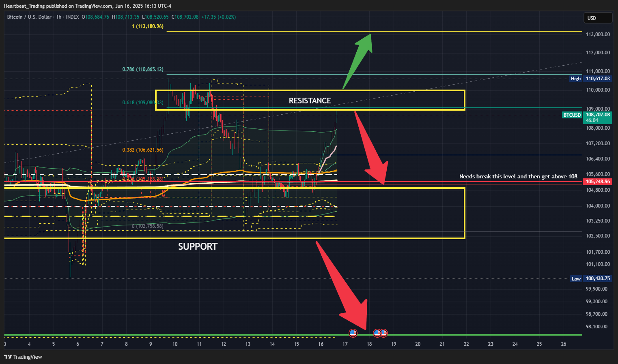Click the 113,000.00 price axis label
The height and width of the screenshot is (364, 618).
[598, 34]
